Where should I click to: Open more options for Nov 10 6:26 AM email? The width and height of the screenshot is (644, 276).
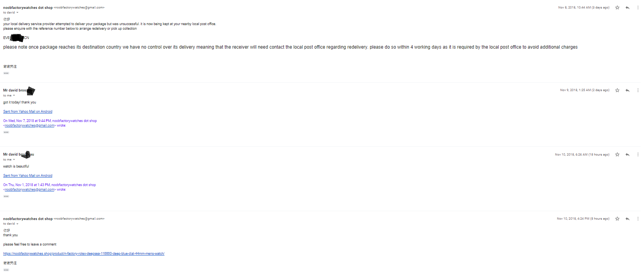coord(638,154)
